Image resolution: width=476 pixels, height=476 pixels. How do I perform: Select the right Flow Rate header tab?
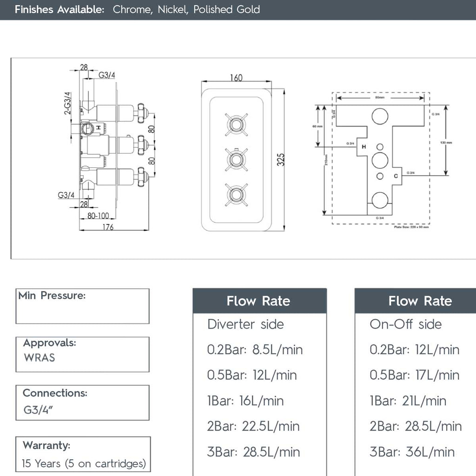click(421, 301)
